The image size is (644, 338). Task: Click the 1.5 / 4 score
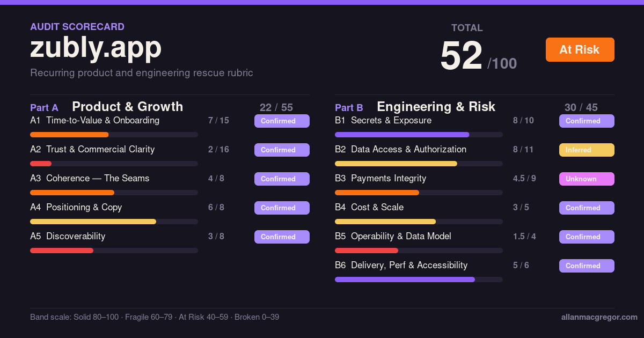click(524, 237)
